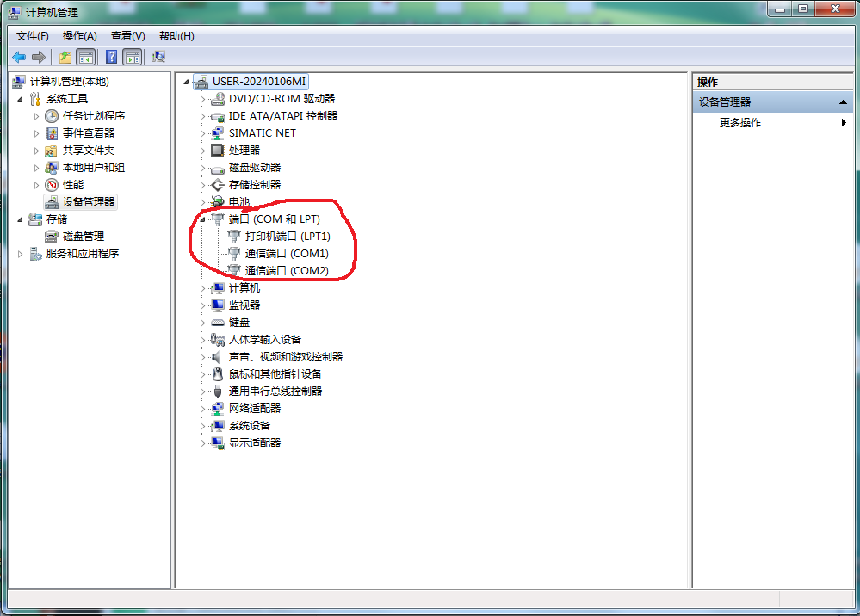Click the Forward arrow toolbar icon
The image size is (860, 616).
tap(39, 57)
